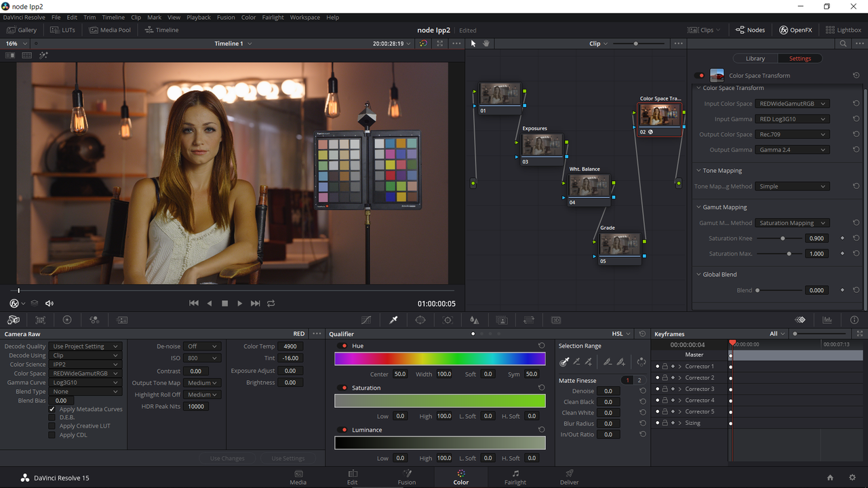
Task: Collapse the Tone Mapping section
Action: [698, 171]
